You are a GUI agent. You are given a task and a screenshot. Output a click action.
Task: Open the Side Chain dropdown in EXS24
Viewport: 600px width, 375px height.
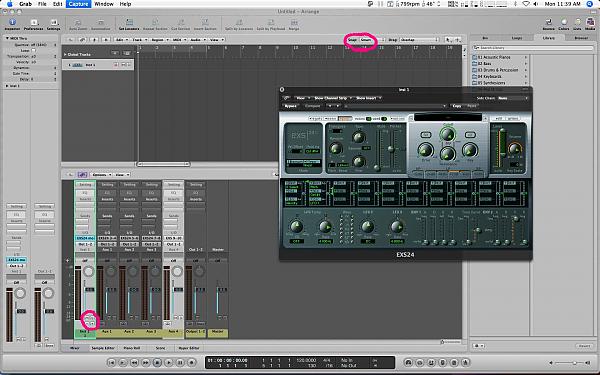[513, 98]
